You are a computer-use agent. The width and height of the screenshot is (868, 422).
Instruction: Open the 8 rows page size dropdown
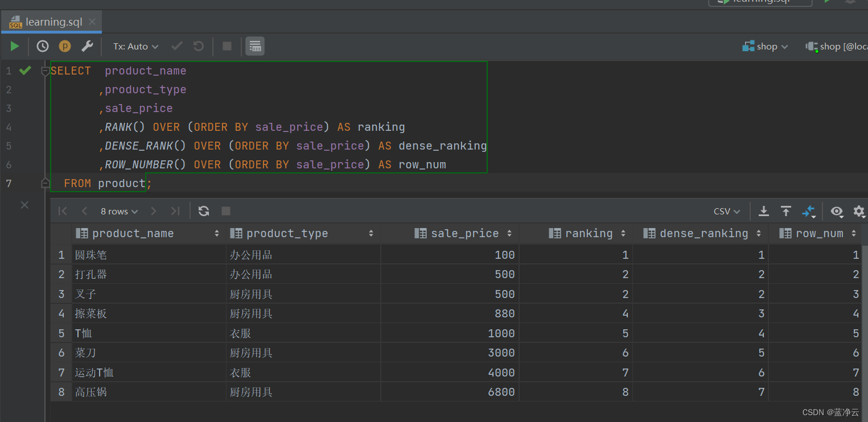pos(118,210)
